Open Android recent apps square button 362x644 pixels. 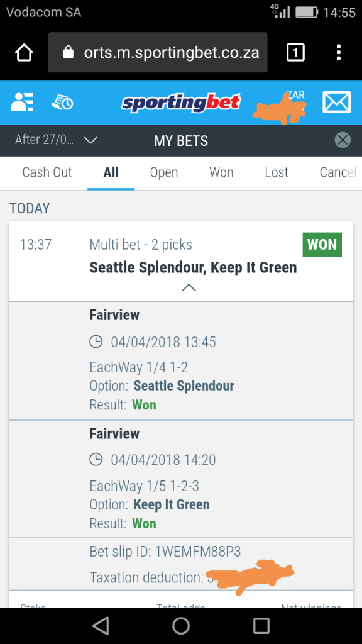(261, 626)
